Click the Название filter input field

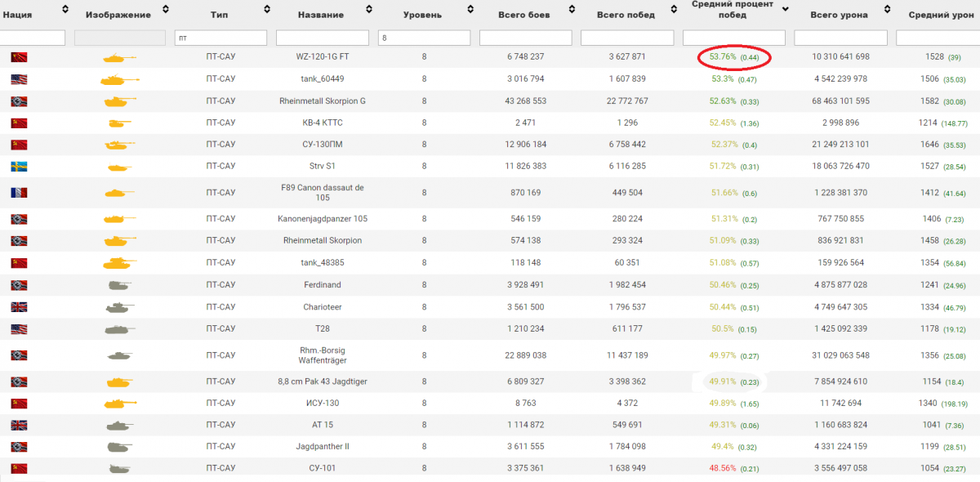323,38
